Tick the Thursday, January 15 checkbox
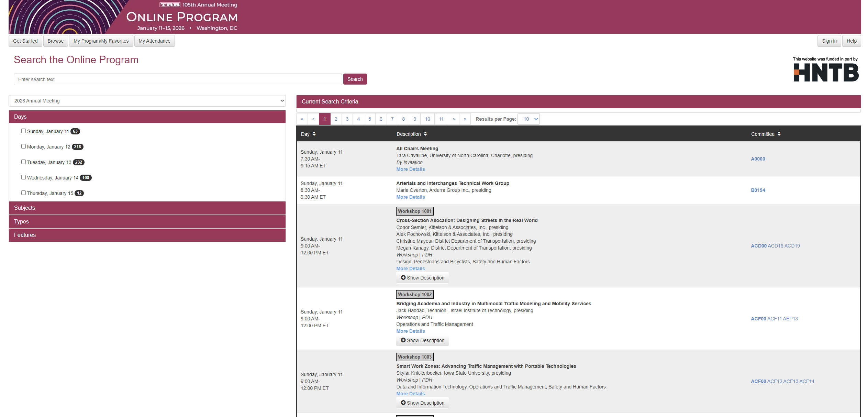This screenshot has width=868, height=417. pyautogui.click(x=23, y=193)
